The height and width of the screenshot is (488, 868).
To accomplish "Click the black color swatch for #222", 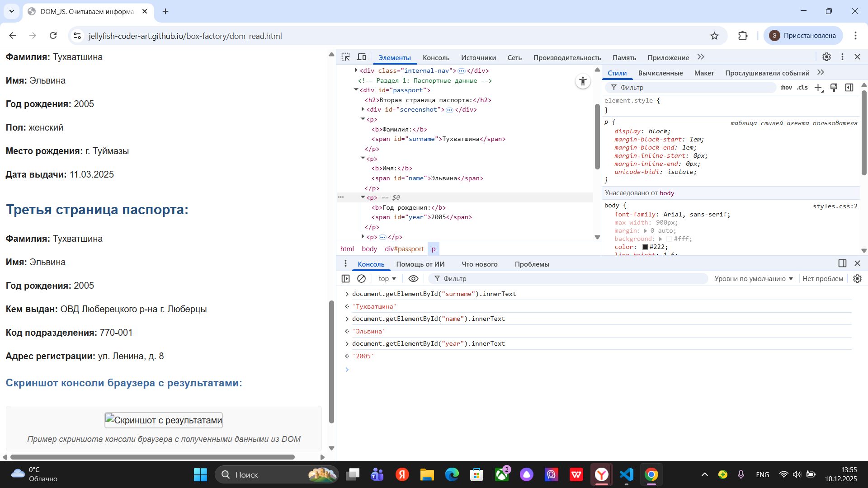I will coord(645,247).
